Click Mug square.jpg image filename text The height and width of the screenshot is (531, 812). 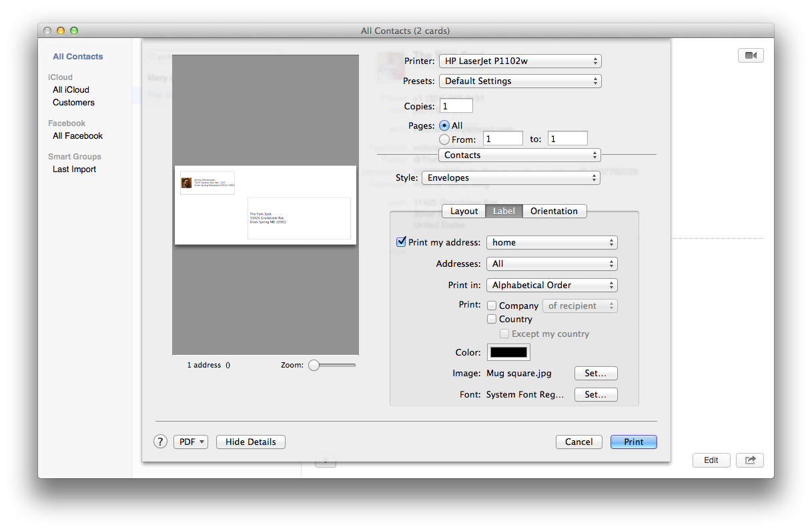[519, 374]
